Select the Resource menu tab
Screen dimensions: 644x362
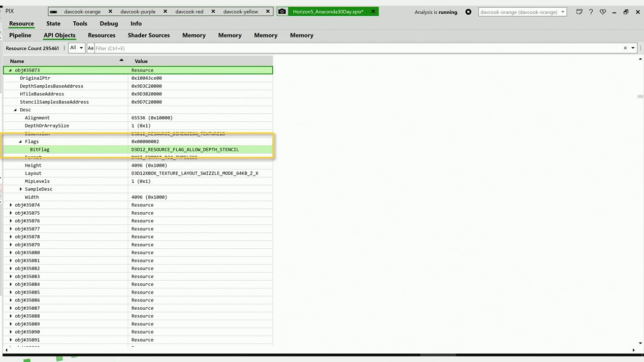point(21,23)
